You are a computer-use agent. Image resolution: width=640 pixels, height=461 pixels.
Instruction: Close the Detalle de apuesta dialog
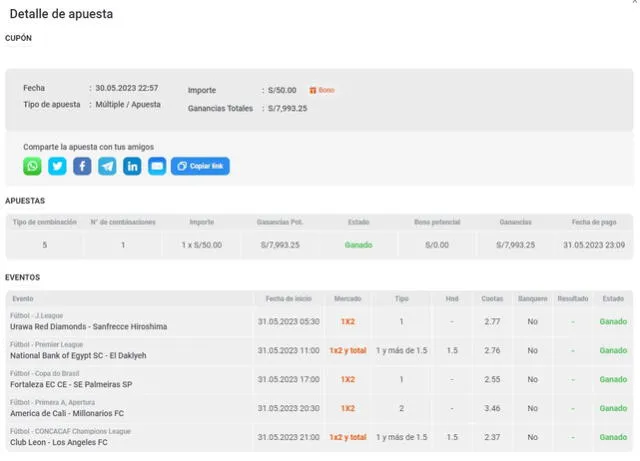click(x=635, y=2)
